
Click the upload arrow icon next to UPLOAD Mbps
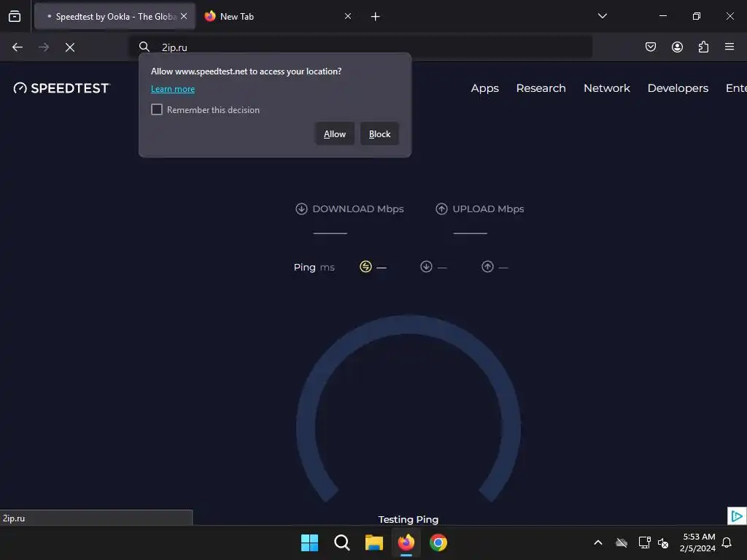pyautogui.click(x=441, y=209)
